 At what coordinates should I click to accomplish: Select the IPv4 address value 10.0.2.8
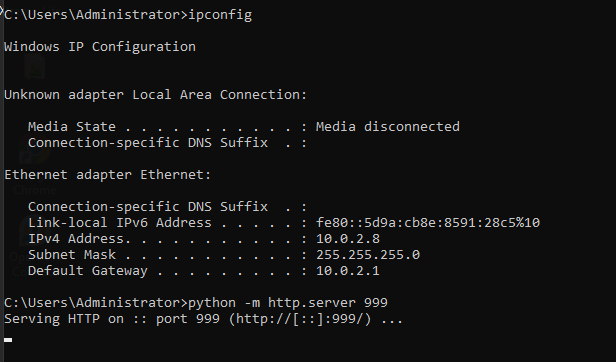coord(348,239)
